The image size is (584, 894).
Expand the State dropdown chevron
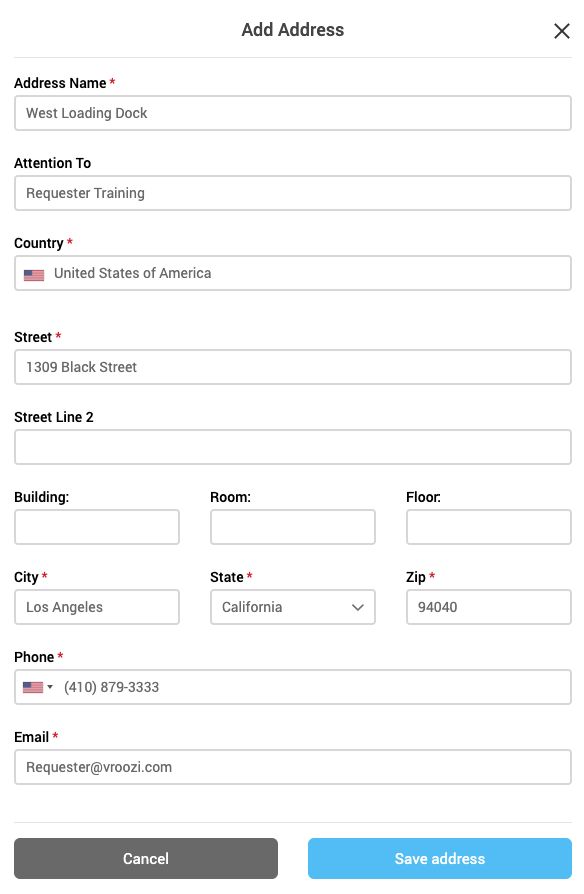pyautogui.click(x=358, y=607)
